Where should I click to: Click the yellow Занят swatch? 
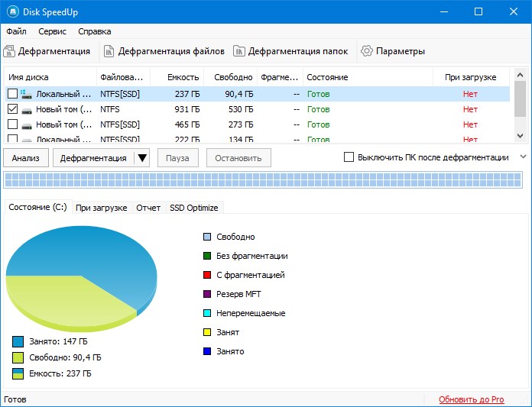(x=207, y=332)
